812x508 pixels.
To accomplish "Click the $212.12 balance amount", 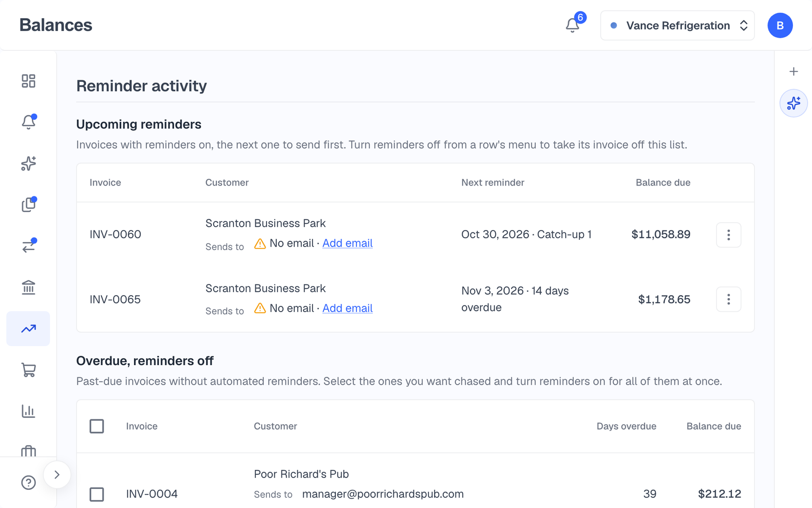I will 720,494.
